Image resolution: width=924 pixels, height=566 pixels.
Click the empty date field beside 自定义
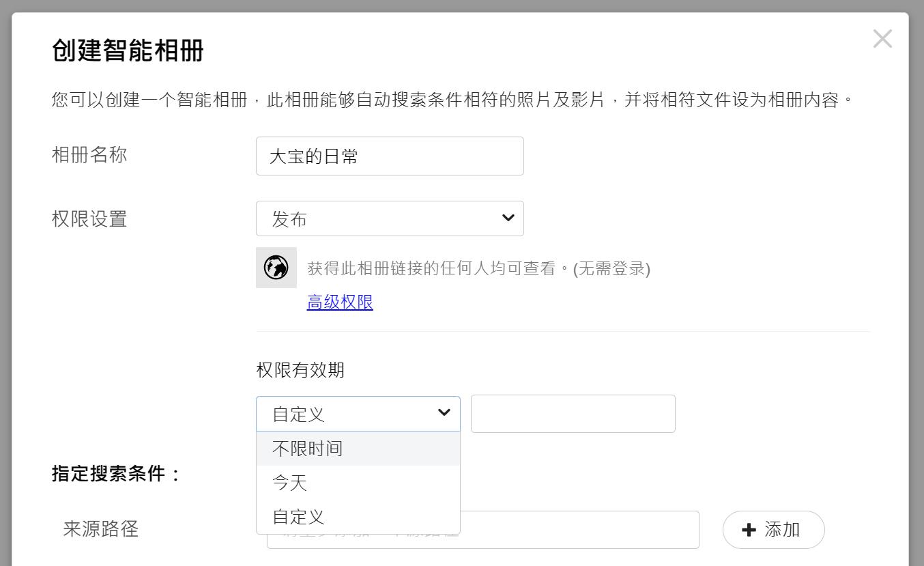click(573, 413)
